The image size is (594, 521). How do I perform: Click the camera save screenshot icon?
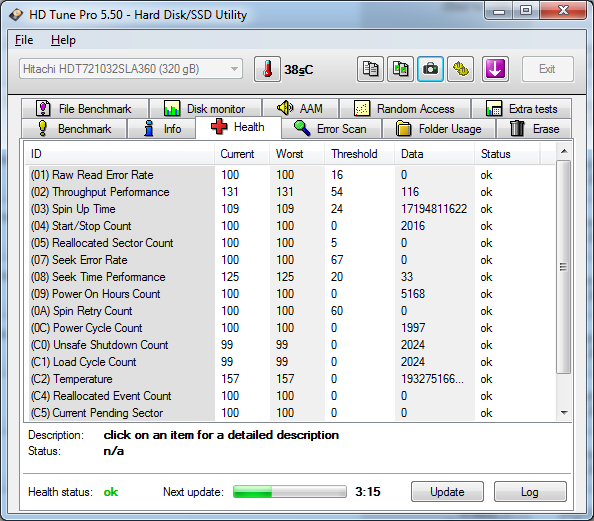(x=430, y=69)
